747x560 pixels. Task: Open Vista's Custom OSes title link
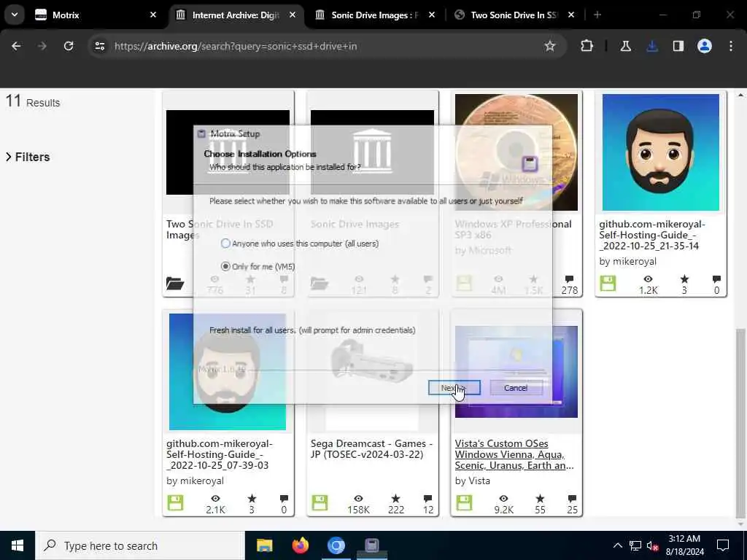[x=514, y=454]
